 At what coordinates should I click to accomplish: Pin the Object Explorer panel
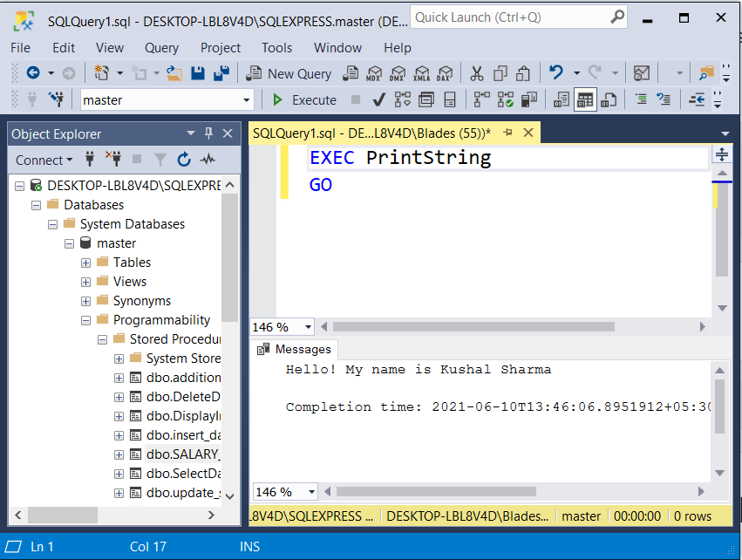tap(208, 133)
